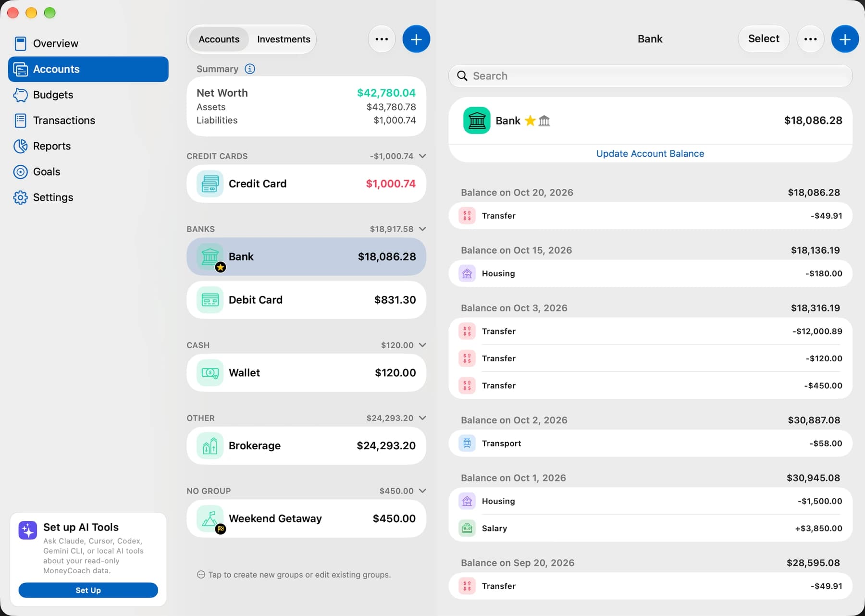Open the Bank panel more options menu

coord(810,39)
